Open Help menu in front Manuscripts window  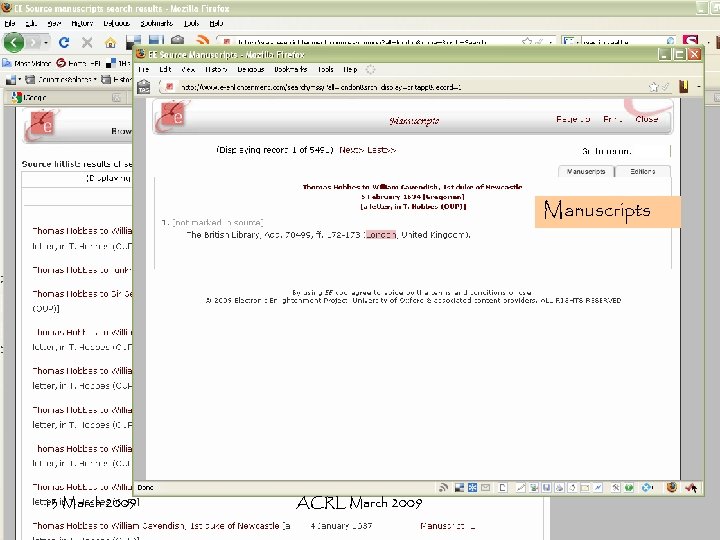(350, 69)
